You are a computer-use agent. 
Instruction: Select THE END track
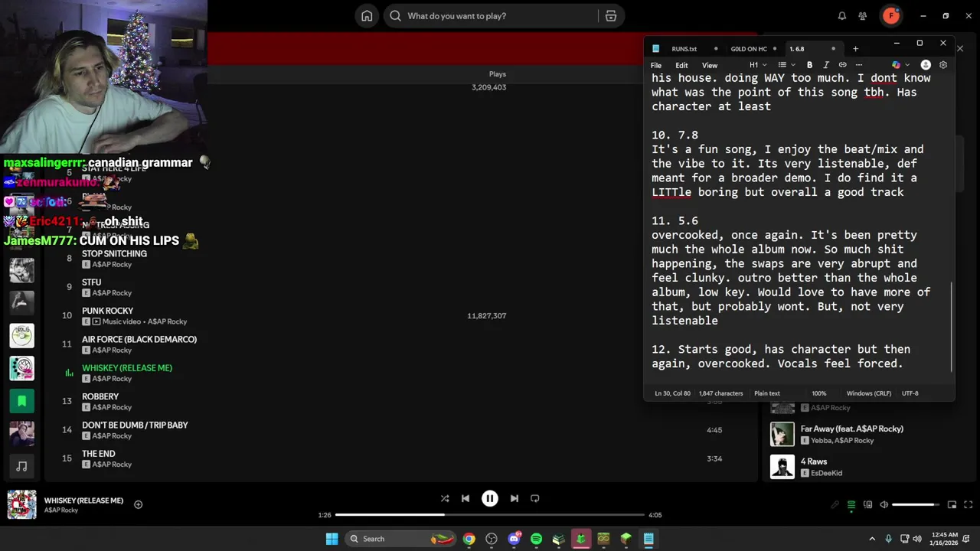[x=99, y=454]
